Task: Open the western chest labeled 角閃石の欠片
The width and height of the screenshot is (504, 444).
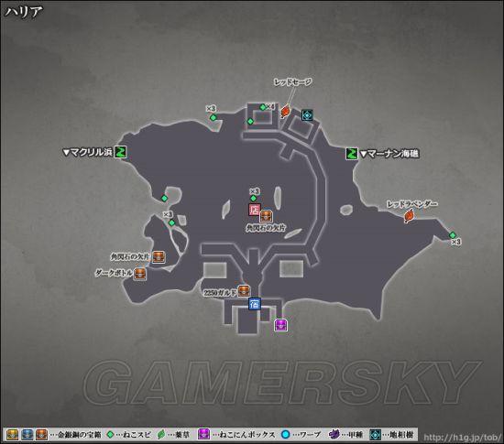Action: click(x=159, y=257)
